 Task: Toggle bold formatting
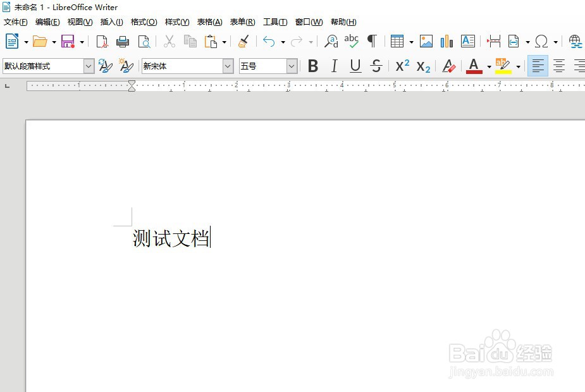pos(312,66)
